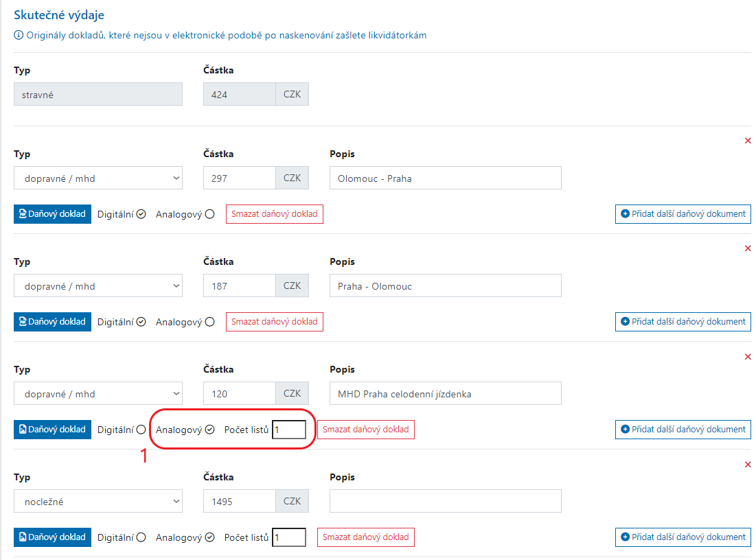Remove the Olomouc - Praha expense row
This screenshot has height=560, width=756.
click(748, 141)
